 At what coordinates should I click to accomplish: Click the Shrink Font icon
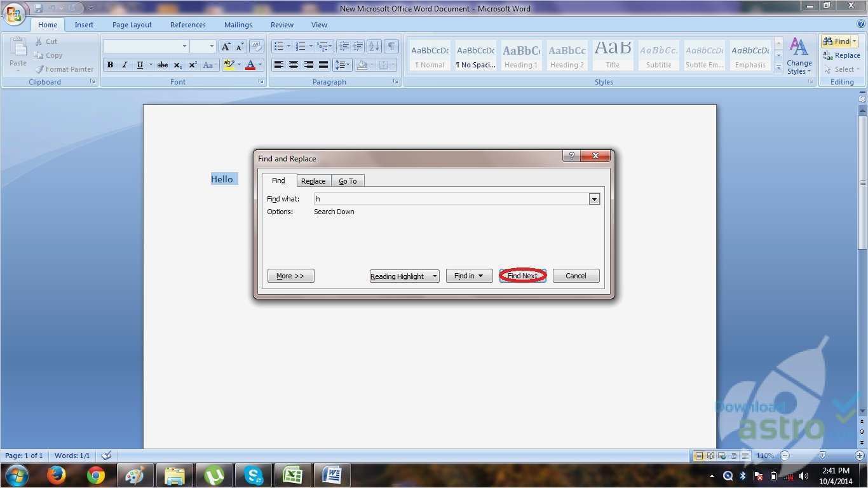coord(240,46)
